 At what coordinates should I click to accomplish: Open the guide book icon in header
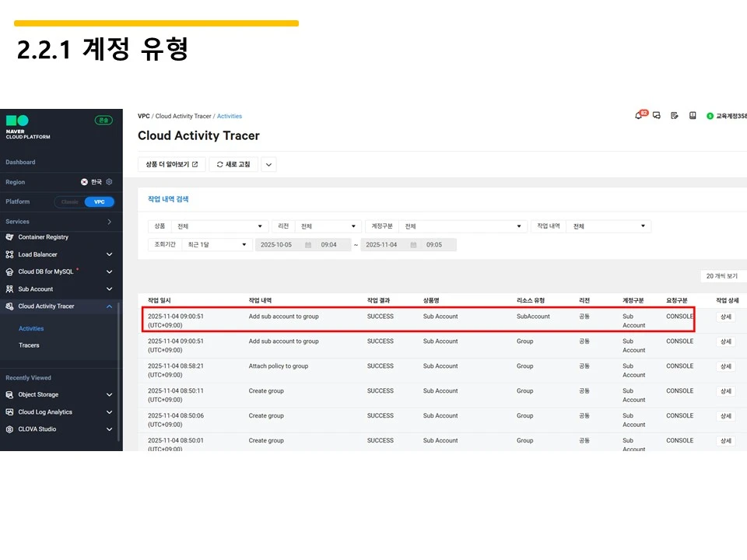click(692, 115)
